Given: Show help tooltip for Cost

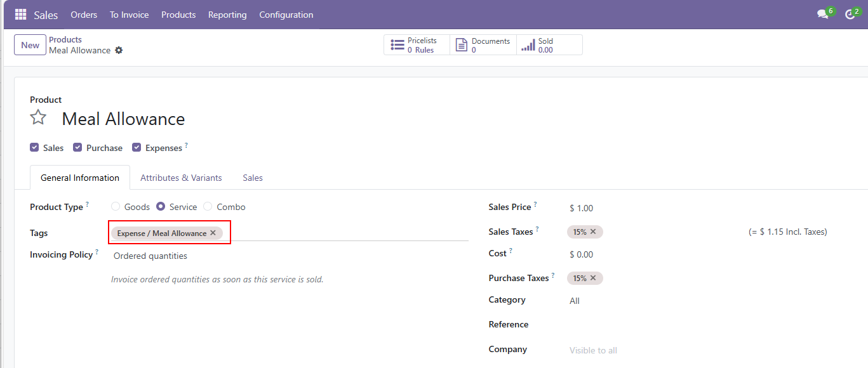Looking at the screenshot, I should pos(511,251).
